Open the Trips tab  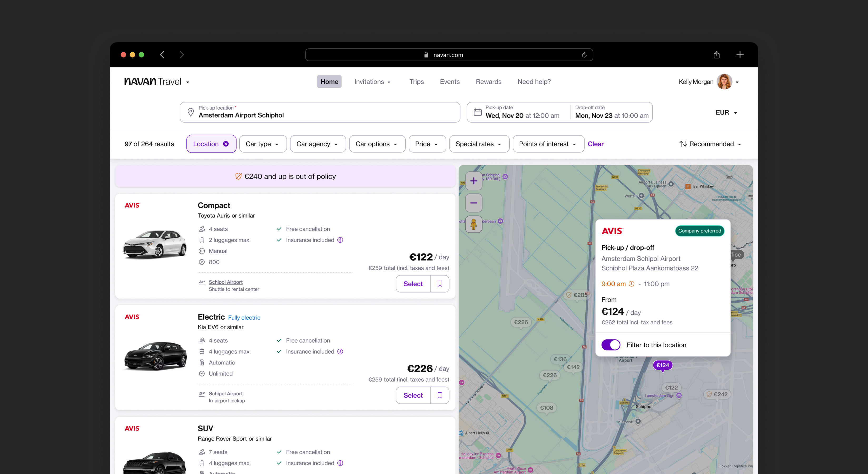pyautogui.click(x=416, y=82)
